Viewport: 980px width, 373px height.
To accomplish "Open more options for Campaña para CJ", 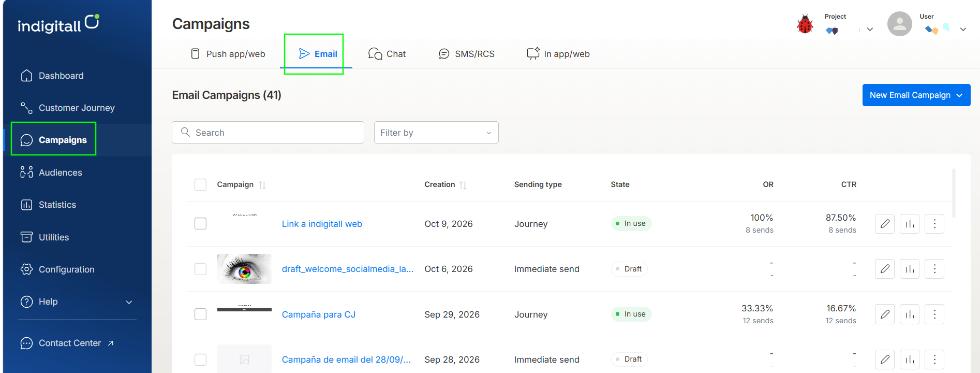I will [x=934, y=314].
